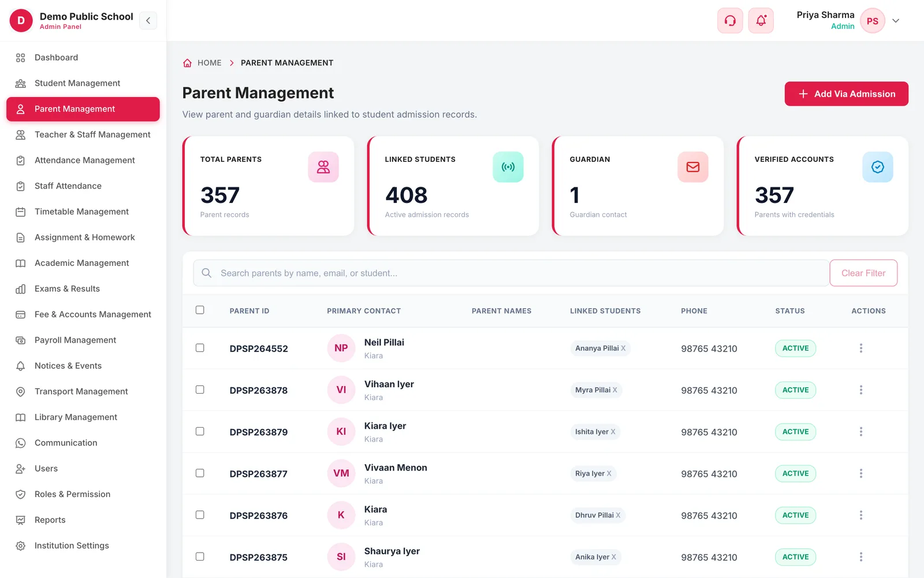Toggle the select-all checkbox in table header
This screenshot has width=924, height=578.
point(200,310)
